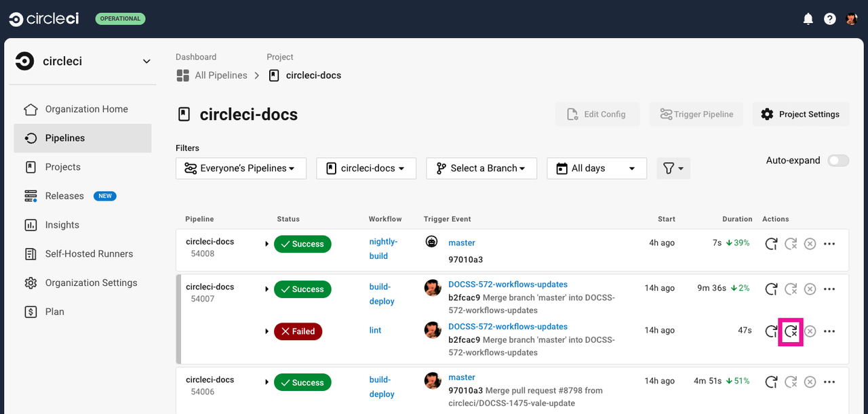Viewport: 868px width, 414px height.
Task: Open more actions for pipeline 54006
Action: 829,382
